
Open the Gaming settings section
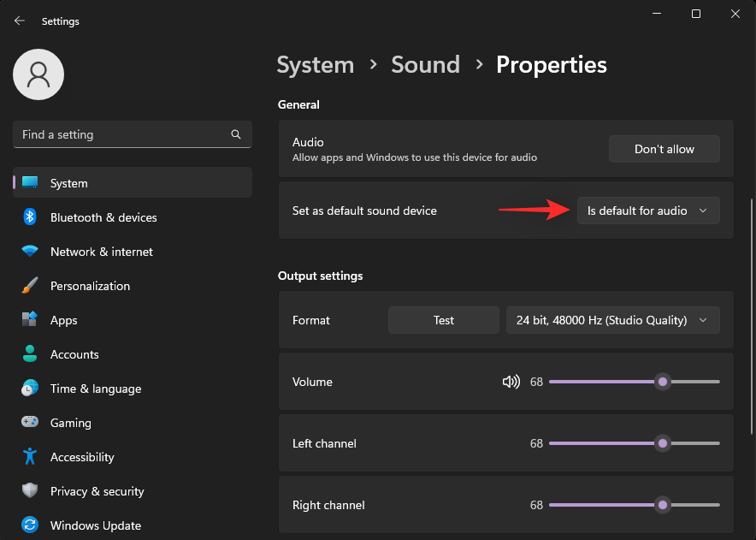pos(70,423)
